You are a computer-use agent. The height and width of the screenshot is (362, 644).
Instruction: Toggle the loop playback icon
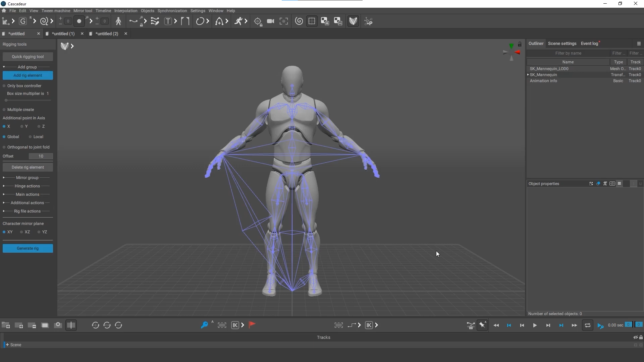pyautogui.click(x=588, y=325)
